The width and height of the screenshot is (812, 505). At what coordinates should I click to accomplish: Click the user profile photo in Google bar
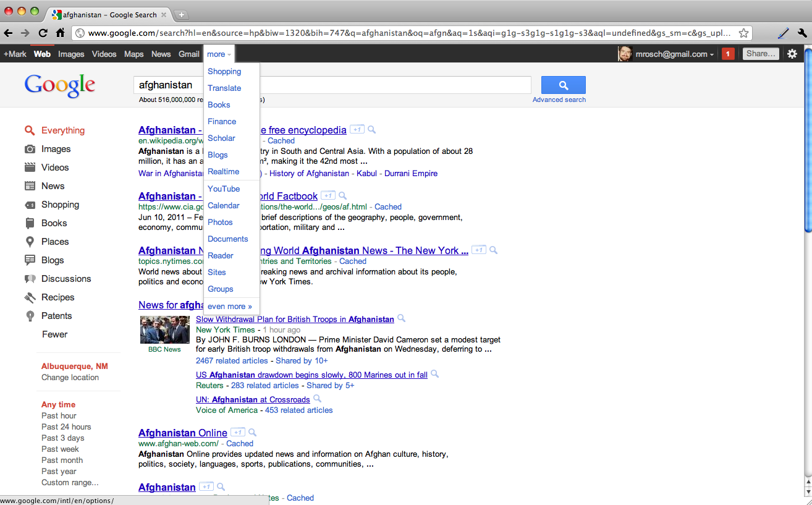click(x=625, y=54)
